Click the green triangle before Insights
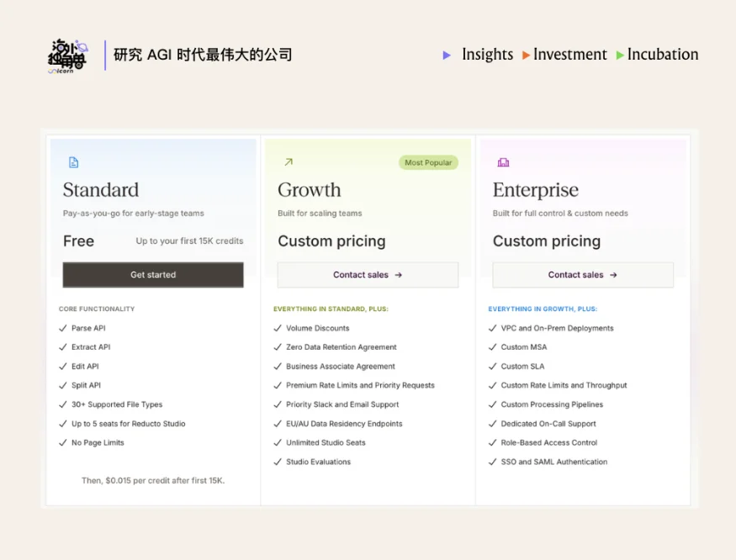Image resolution: width=736 pixels, height=560 pixels. (447, 55)
